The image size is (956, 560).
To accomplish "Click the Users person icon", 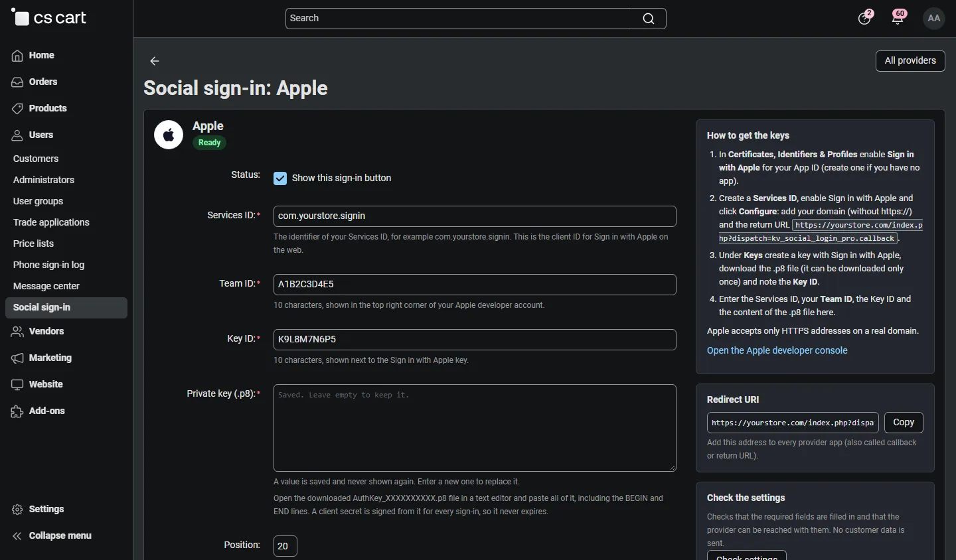I will tap(17, 135).
